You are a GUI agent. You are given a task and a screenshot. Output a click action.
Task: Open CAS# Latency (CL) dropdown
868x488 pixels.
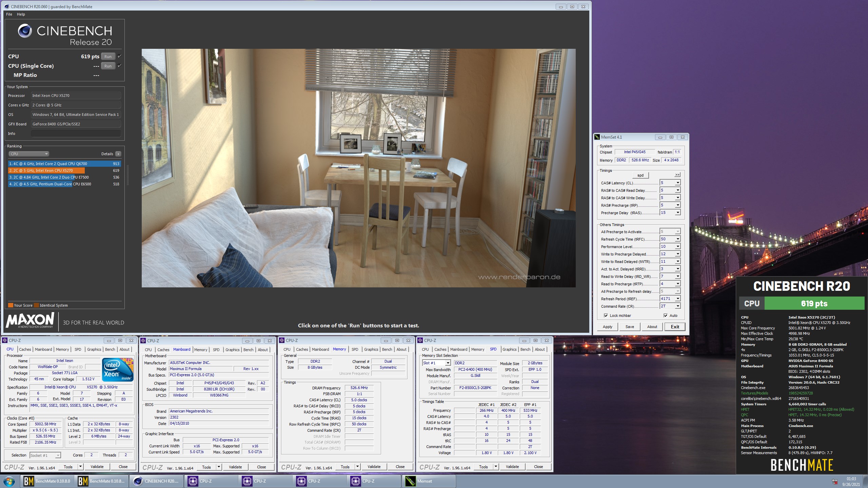click(677, 183)
